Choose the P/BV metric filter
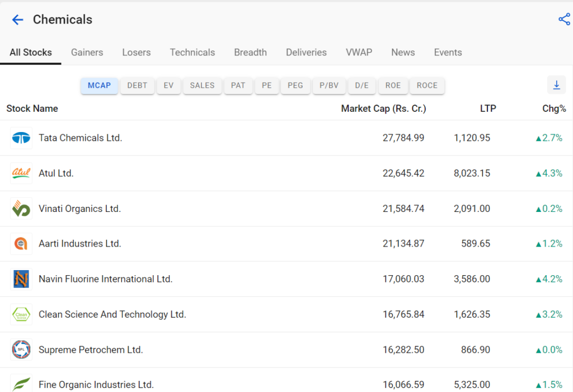Viewport: 573px width, 392px height. click(329, 86)
